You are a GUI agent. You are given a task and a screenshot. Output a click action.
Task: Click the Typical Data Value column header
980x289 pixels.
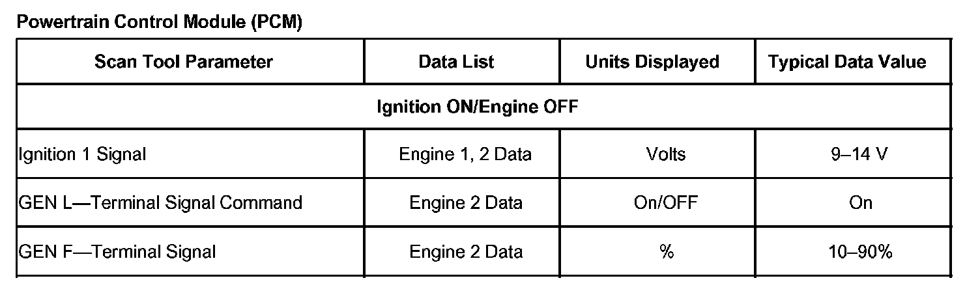pyautogui.click(x=847, y=62)
